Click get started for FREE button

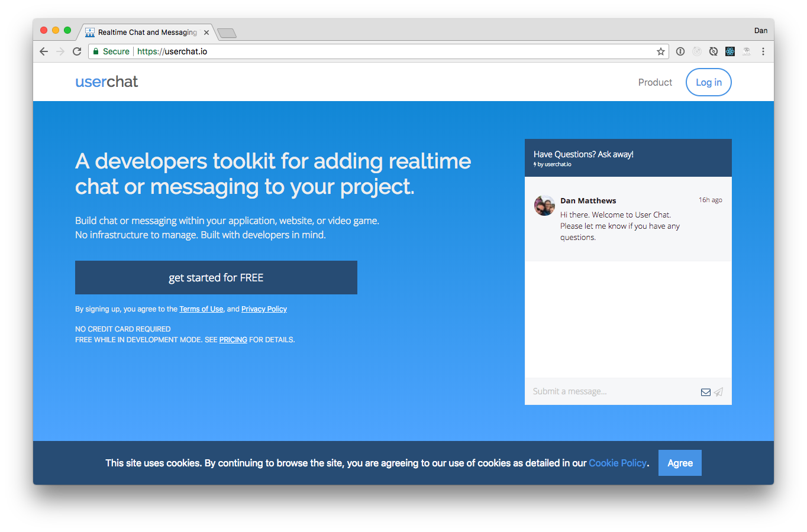(x=216, y=277)
